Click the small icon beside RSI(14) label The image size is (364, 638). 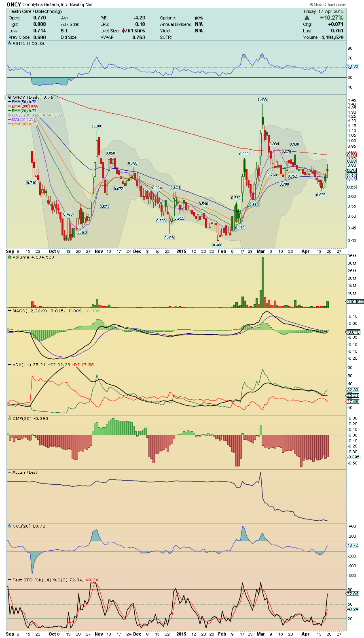[10, 43]
